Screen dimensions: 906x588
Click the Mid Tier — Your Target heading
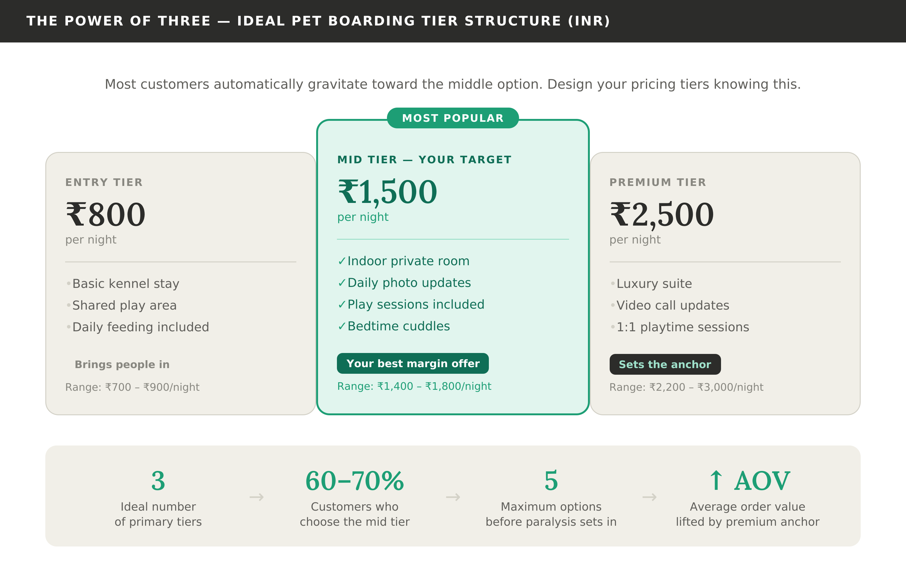tap(424, 160)
